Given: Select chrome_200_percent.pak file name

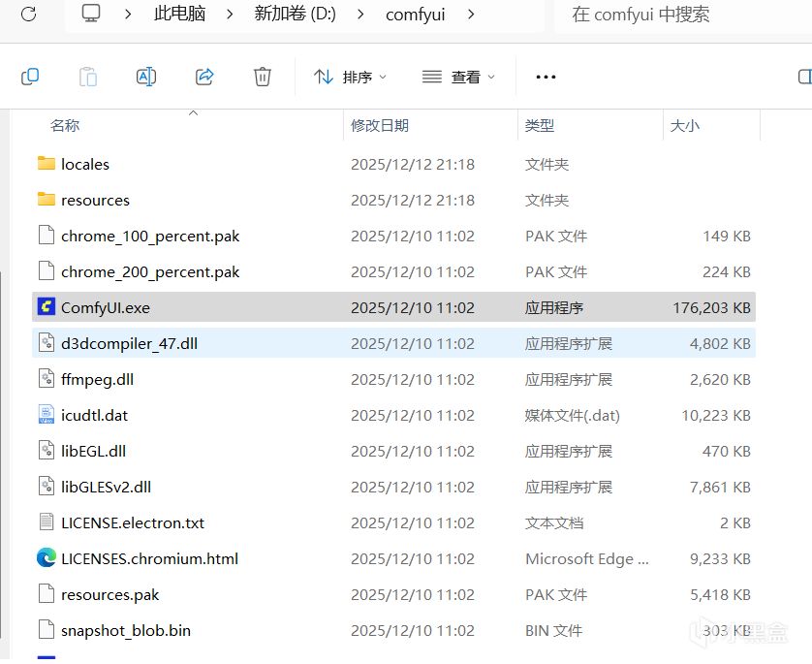Looking at the screenshot, I should click(x=150, y=272).
